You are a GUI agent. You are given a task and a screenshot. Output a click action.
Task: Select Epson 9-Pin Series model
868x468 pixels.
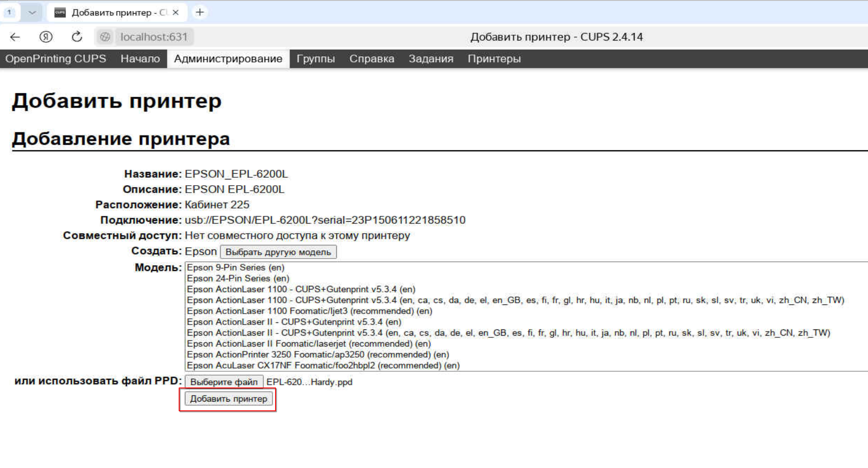[x=235, y=267]
